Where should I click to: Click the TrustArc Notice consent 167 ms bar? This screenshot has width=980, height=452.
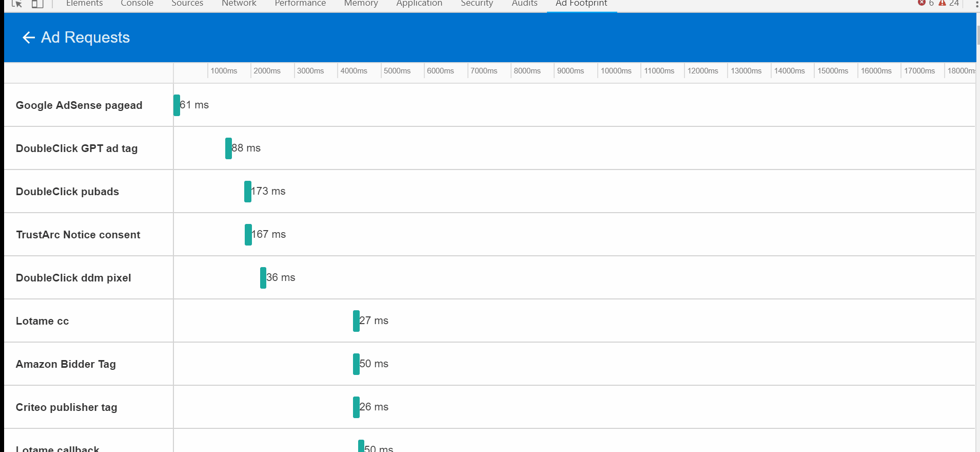pyautogui.click(x=248, y=235)
